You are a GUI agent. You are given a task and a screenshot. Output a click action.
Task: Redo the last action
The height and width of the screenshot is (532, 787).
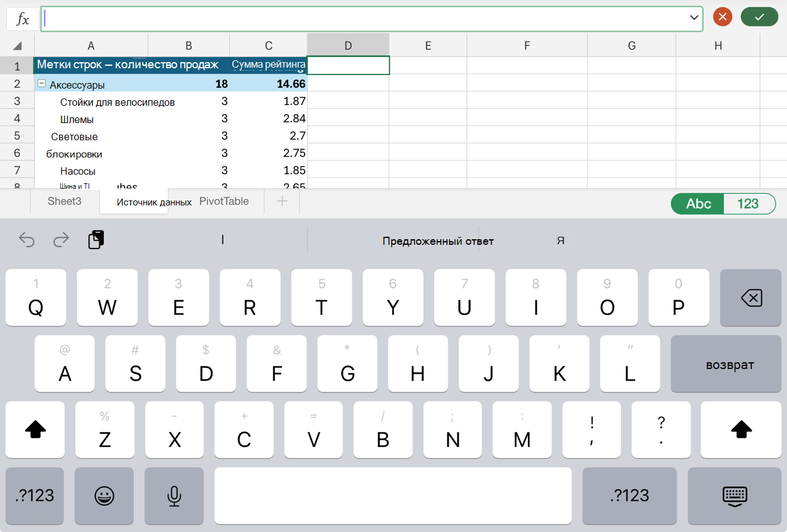coord(61,240)
